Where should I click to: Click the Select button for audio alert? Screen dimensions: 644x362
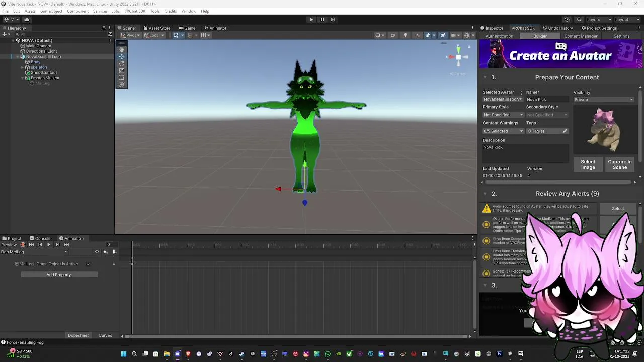click(x=618, y=209)
